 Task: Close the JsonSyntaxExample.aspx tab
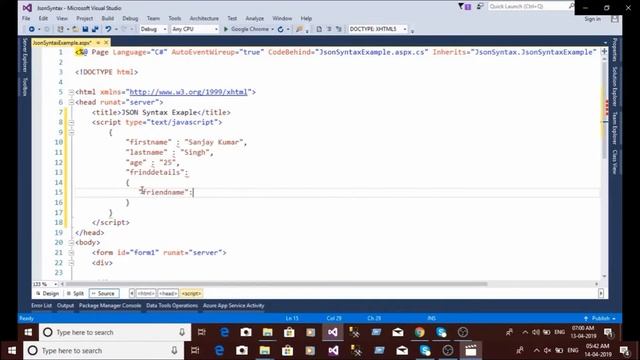(106, 42)
